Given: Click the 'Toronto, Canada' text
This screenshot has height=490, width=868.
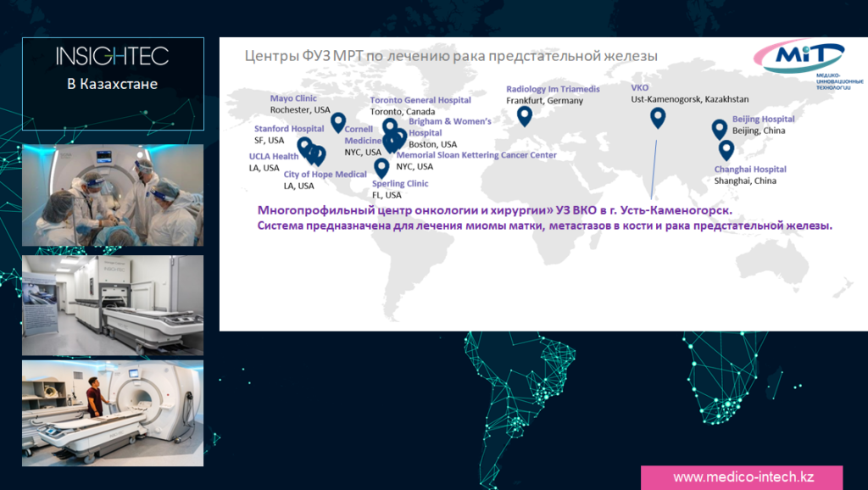Looking at the screenshot, I should (403, 111).
